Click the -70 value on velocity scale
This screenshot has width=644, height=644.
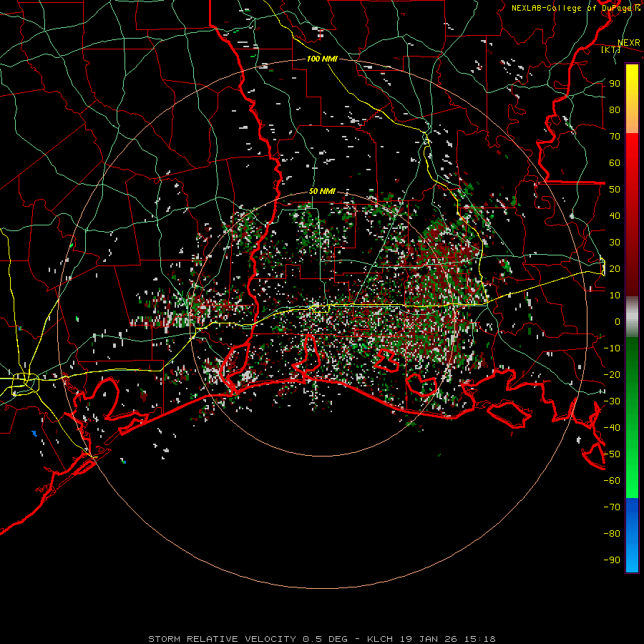click(x=612, y=507)
